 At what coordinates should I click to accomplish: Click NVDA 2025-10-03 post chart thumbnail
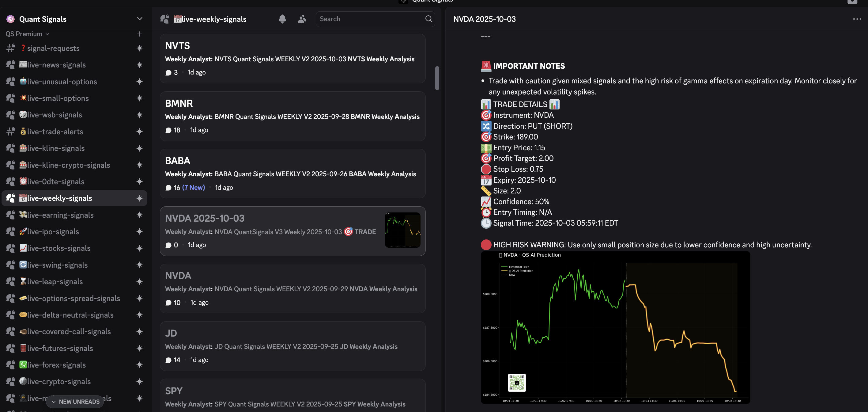403,230
